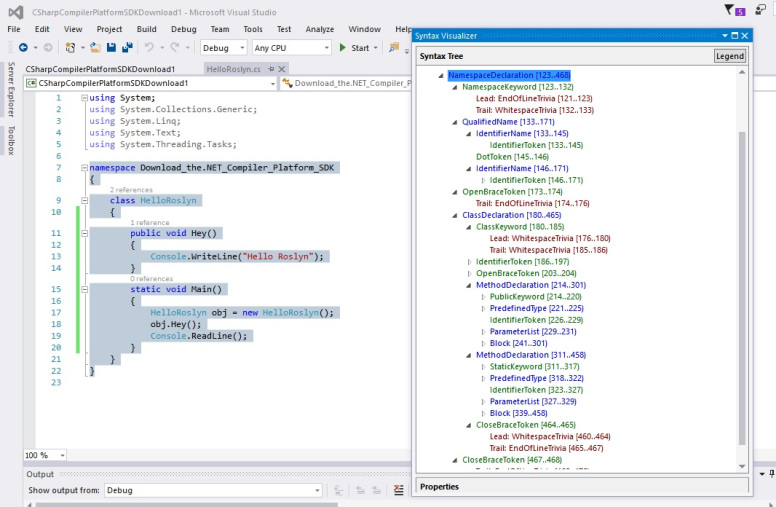Viewport: 776px width, 507px height.
Task: Switch to the HelloRoslyn.cs tab
Action: point(231,69)
